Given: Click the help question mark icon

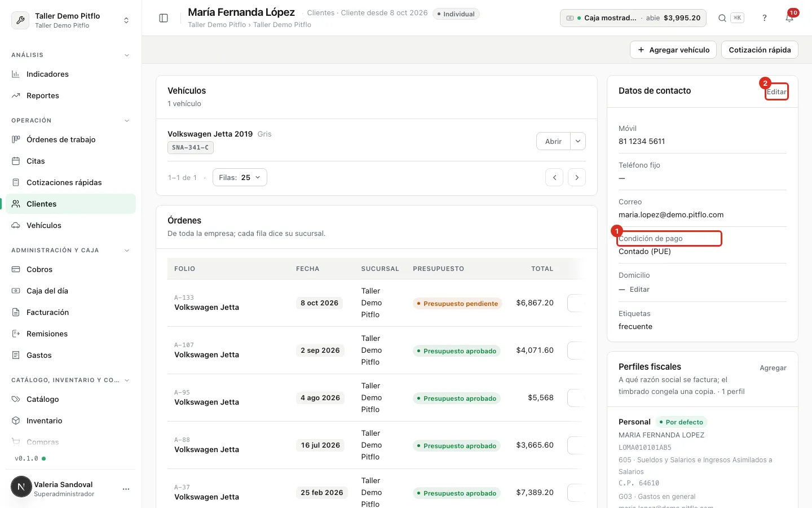Looking at the screenshot, I should click(x=765, y=18).
